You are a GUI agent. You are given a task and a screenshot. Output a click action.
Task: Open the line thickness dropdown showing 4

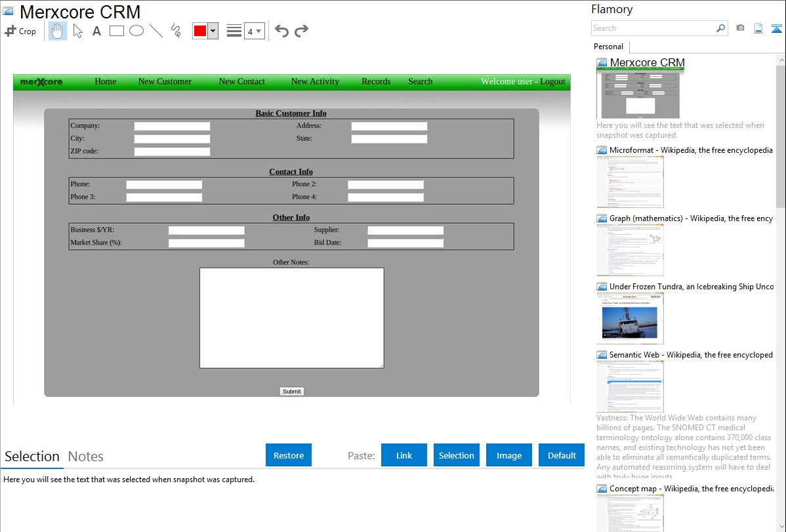(254, 31)
